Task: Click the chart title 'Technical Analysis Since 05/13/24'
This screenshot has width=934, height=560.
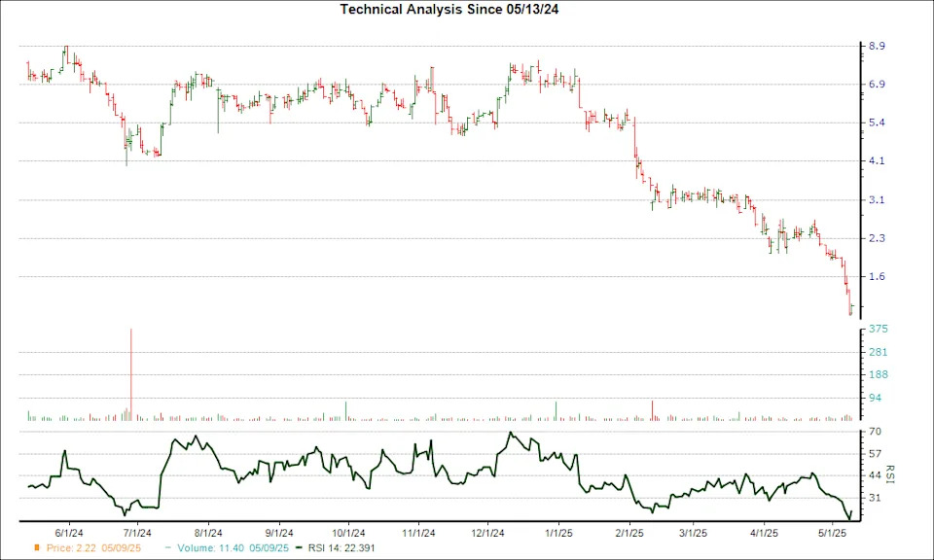Action: tap(449, 10)
